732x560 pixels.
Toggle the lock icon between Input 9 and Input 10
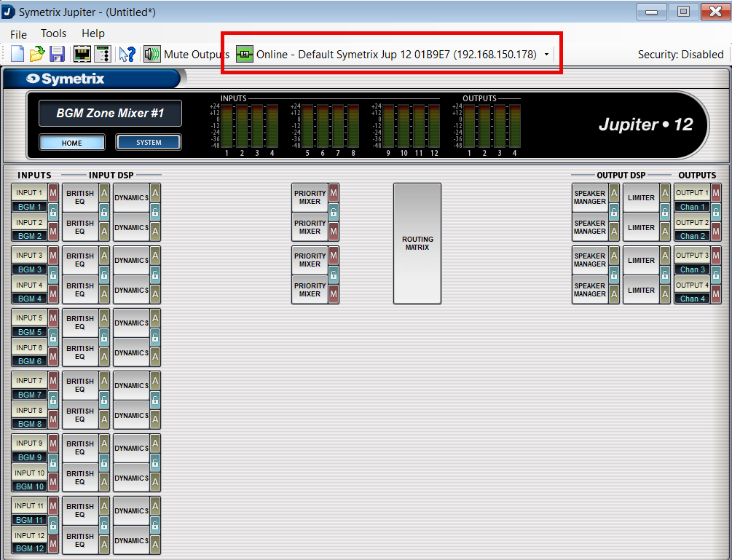pyautogui.click(x=53, y=462)
